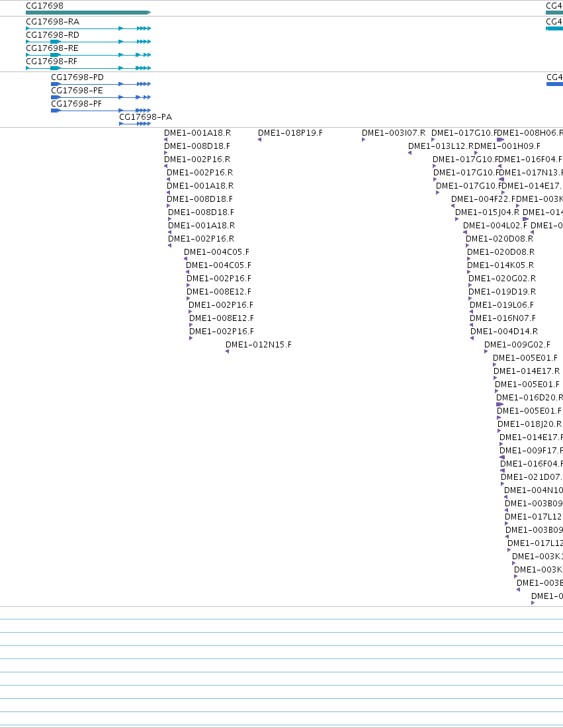Open the DME1-001H09.F read label
The height and width of the screenshot is (728, 563).
[507, 146]
